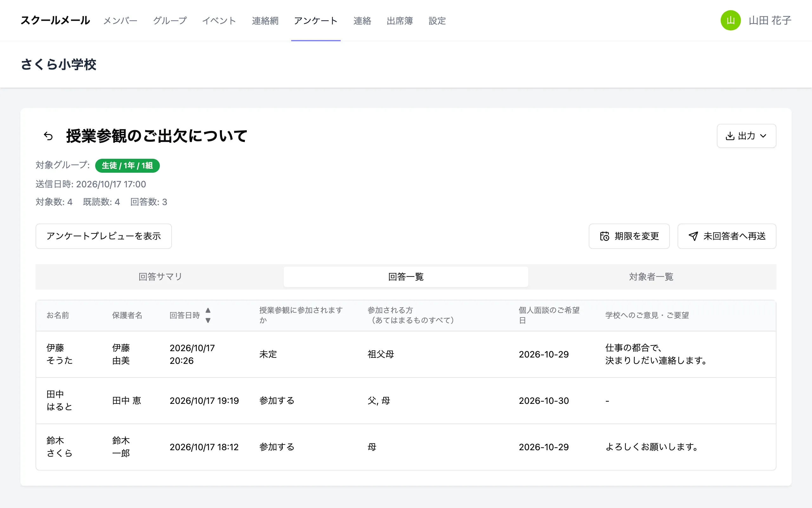The width and height of the screenshot is (812, 508).
Task: Click the date 2026-10-30
Action: point(544,400)
